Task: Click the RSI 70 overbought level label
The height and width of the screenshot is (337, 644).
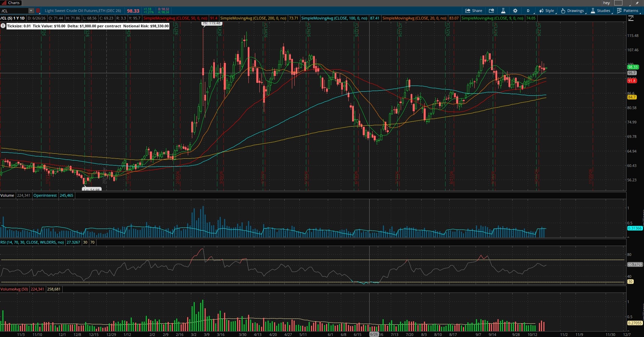Action: pyautogui.click(x=92, y=242)
